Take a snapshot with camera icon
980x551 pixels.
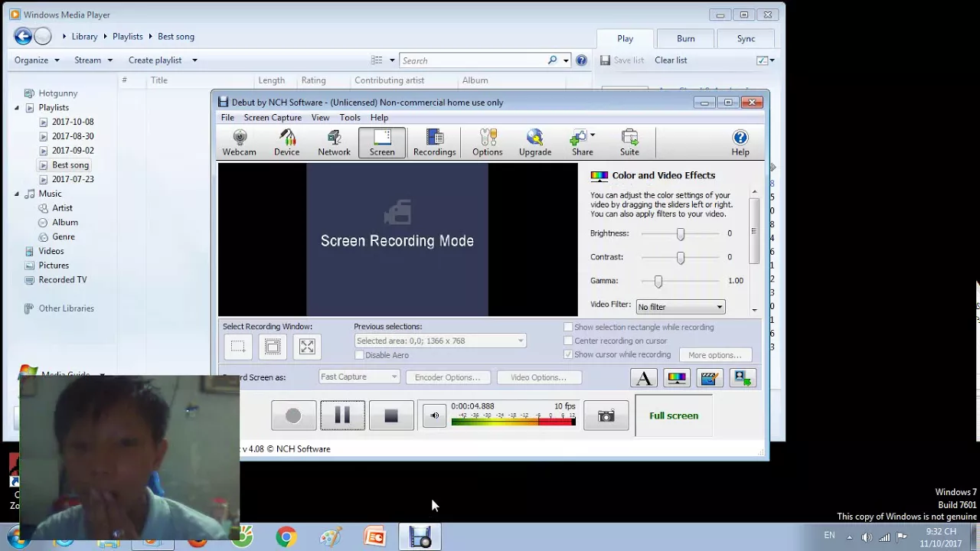[x=606, y=416]
